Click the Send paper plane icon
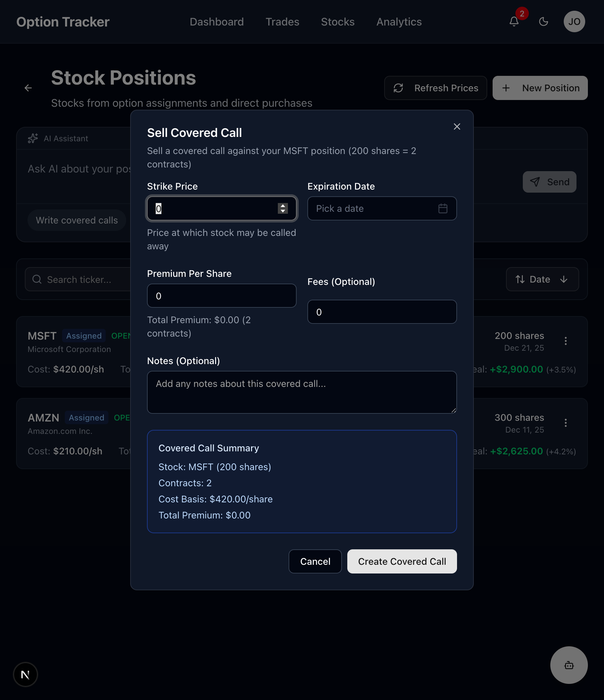The height and width of the screenshot is (700, 604). click(536, 182)
